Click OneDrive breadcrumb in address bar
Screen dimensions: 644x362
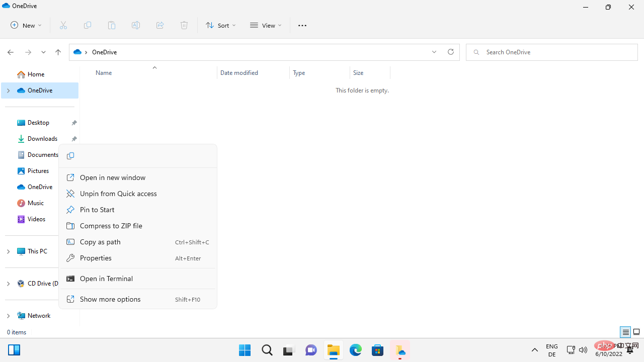pos(104,52)
